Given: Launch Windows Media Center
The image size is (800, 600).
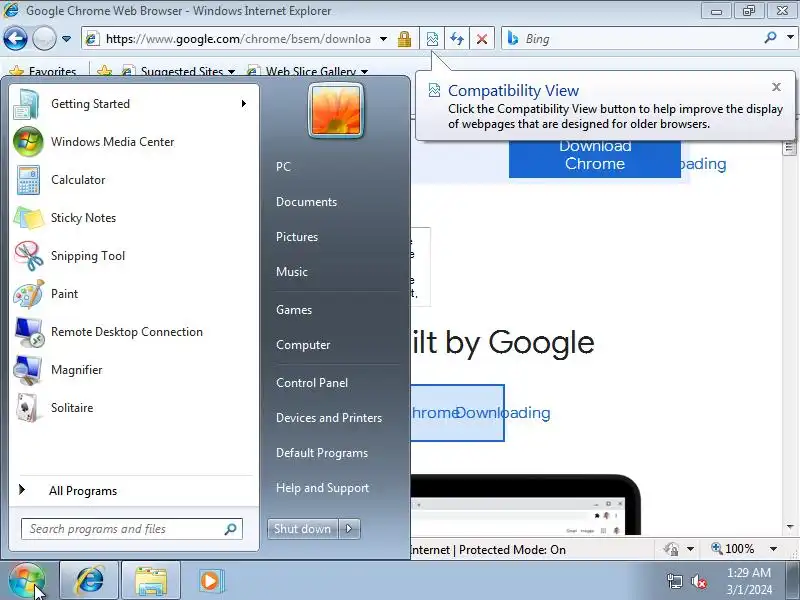Looking at the screenshot, I should coord(134,141).
